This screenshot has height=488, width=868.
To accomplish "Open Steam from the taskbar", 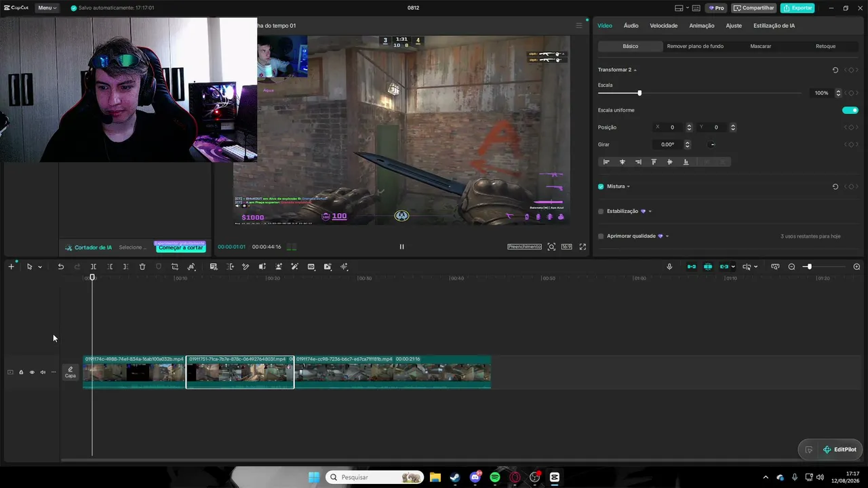I will click(455, 477).
